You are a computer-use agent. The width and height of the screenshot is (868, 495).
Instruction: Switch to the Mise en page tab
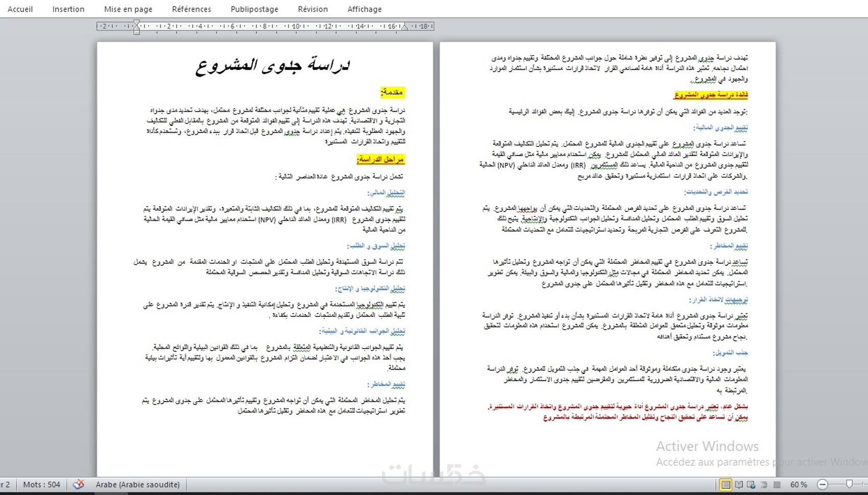[128, 9]
